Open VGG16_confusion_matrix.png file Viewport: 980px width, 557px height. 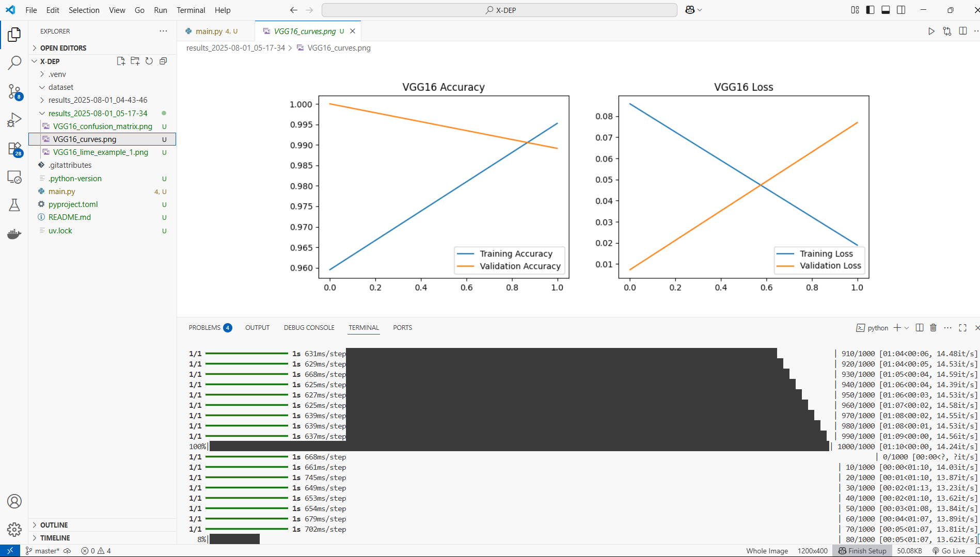102,126
